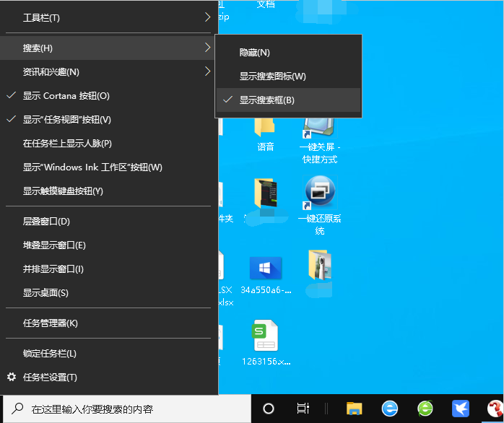Expand 资讯和兴趣(N) submenu arrow
The image size is (504, 423).
click(208, 71)
